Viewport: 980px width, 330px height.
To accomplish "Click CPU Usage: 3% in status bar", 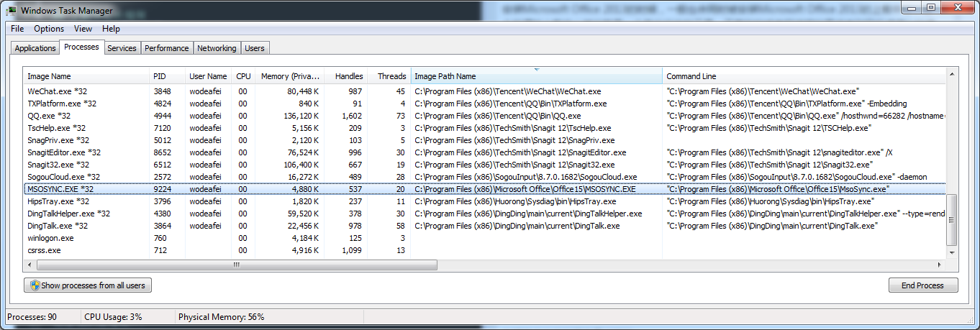I will tap(113, 316).
